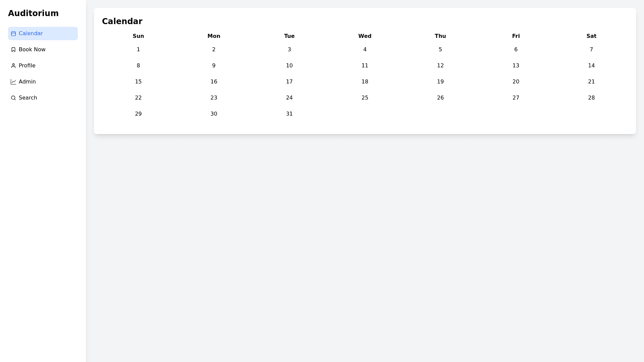This screenshot has width=644, height=362.
Task: Click the magnifying glass Search icon
Action: (13, 98)
